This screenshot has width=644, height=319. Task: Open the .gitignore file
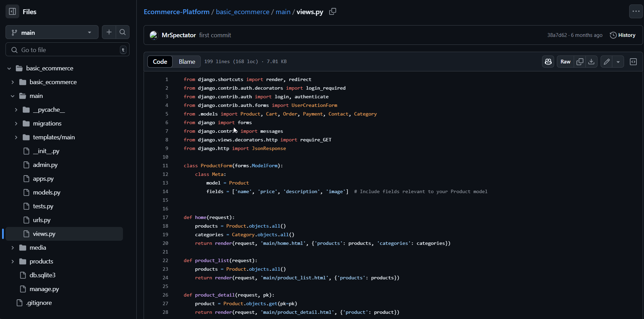39,303
